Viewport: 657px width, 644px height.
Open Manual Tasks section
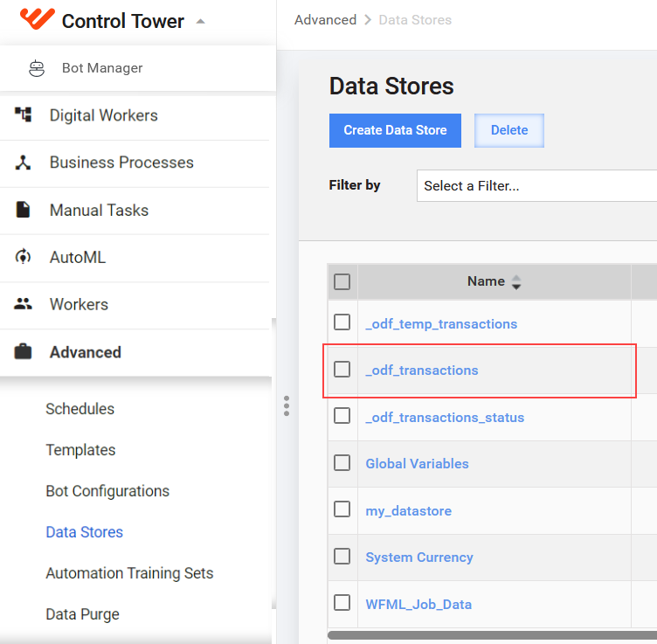99,210
